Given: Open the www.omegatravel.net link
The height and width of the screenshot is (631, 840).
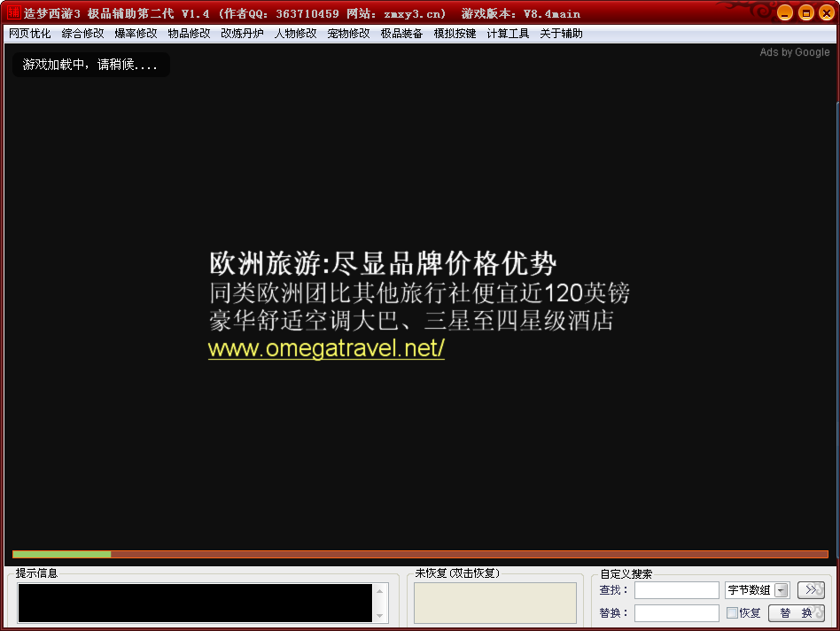Looking at the screenshot, I should pos(326,348).
